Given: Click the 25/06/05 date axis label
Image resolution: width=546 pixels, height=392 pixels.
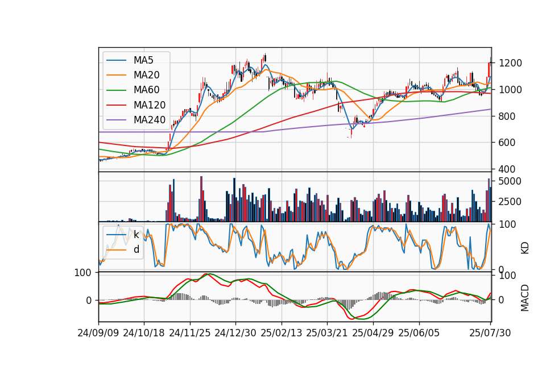Looking at the screenshot, I should (x=419, y=333).
